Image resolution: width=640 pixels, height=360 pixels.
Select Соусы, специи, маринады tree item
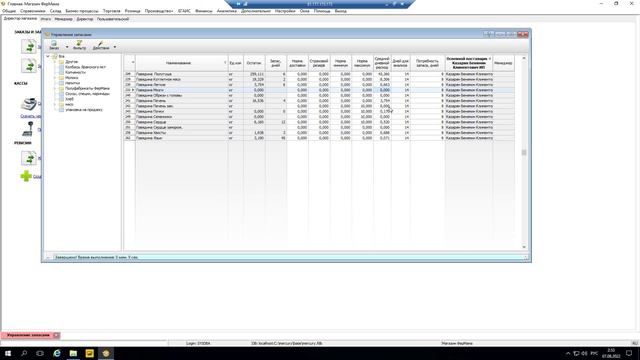pyautogui.click(x=87, y=93)
